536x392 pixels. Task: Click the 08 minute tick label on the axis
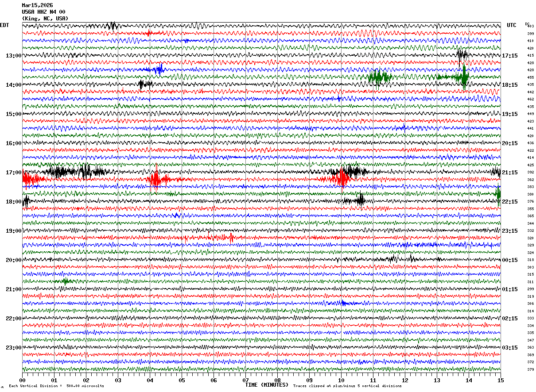click(x=277, y=380)
